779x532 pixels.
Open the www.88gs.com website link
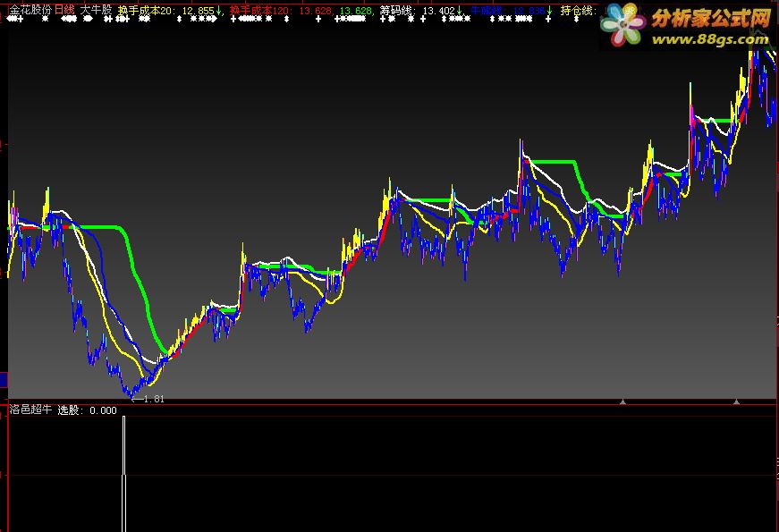tap(710, 39)
